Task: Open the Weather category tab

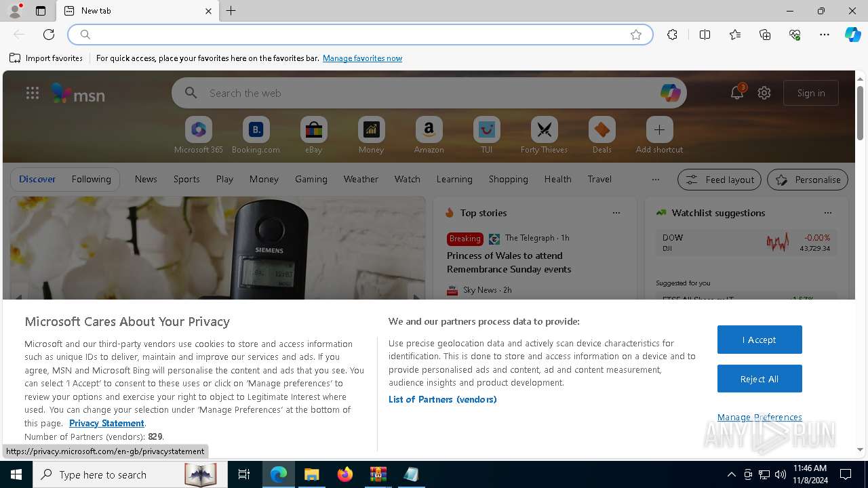Action: 361,179
